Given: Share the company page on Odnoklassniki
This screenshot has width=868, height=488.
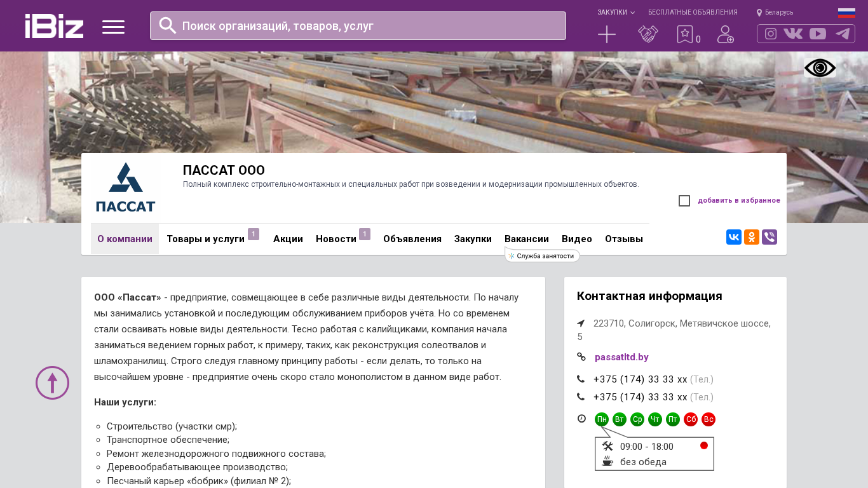Looking at the screenshot, I should click(752, 237).
